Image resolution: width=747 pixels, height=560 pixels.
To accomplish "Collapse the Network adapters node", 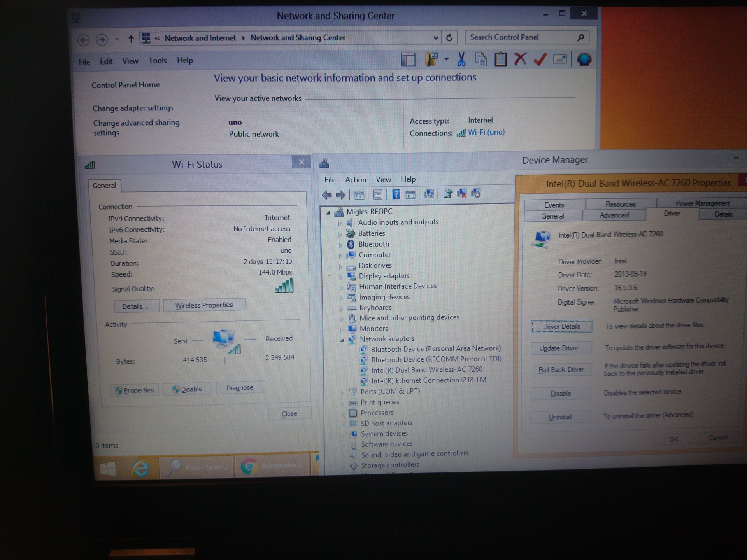I will click(x=342, y=340).
